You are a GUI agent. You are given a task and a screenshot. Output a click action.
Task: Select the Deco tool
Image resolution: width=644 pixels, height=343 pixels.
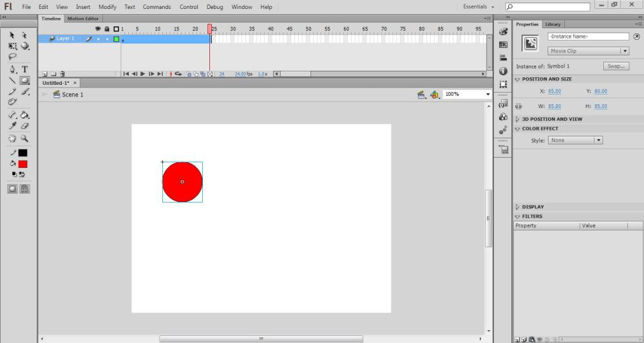pyautogui.click(x=12, y=102)
